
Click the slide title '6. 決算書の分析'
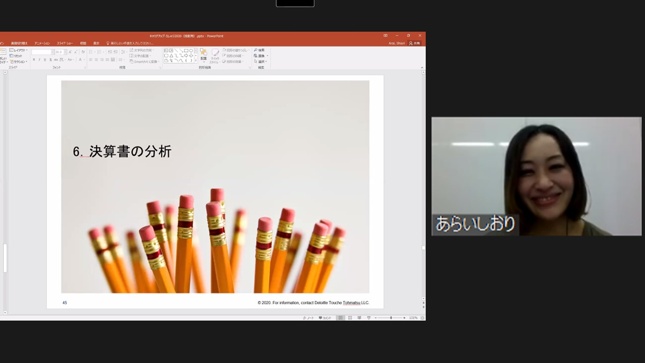(x=122, y=151)
